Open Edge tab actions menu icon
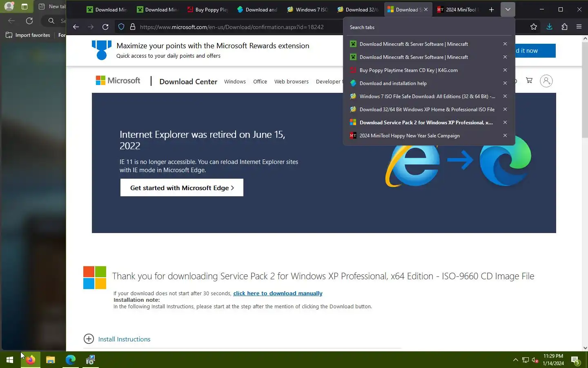The height and width of the screenshot is (368, 588). point(24,7)
